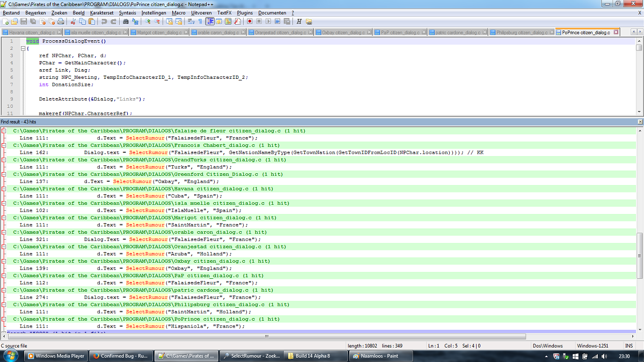Open the Syntaxis menu

(127, 12)
